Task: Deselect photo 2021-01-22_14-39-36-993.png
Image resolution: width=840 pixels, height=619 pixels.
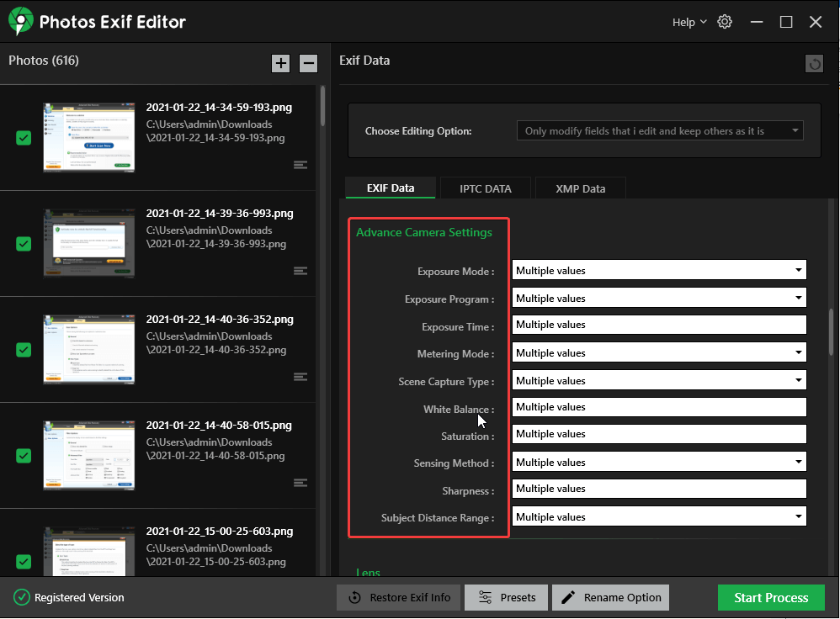Action: (23, 244)
